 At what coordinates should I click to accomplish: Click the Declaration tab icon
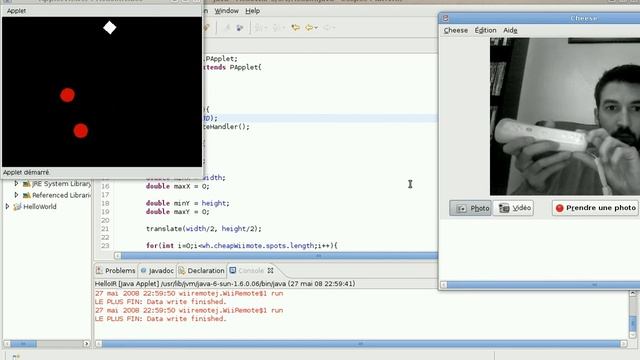click(182, 270)
